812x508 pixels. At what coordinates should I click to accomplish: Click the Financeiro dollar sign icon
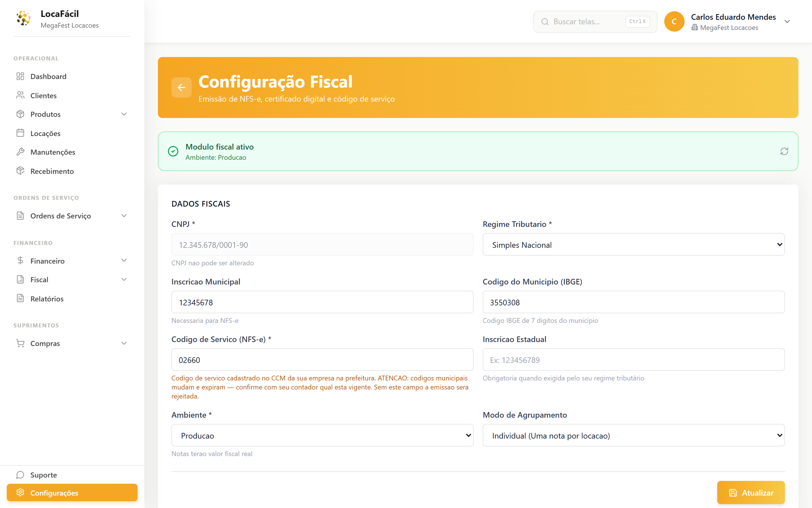pyautogui.click(x=20, y=261)
